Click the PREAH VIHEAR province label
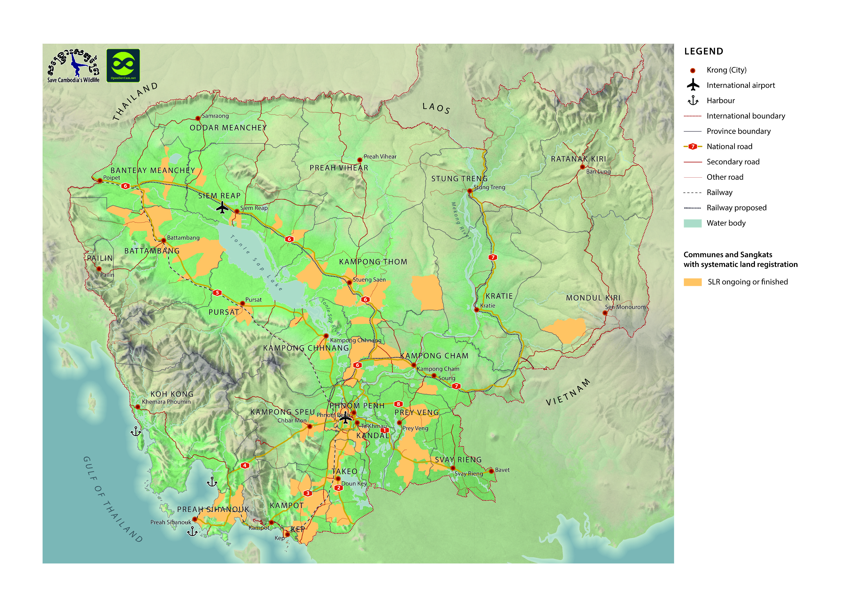 339,168
